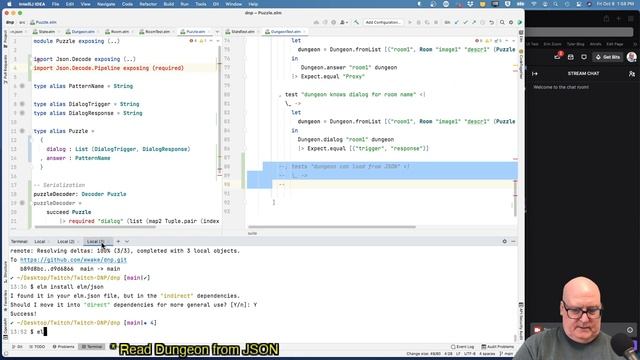Click the Wi-Fi icon in menu bar
This screenshot has height=360, width=640.
click(533, 4)
